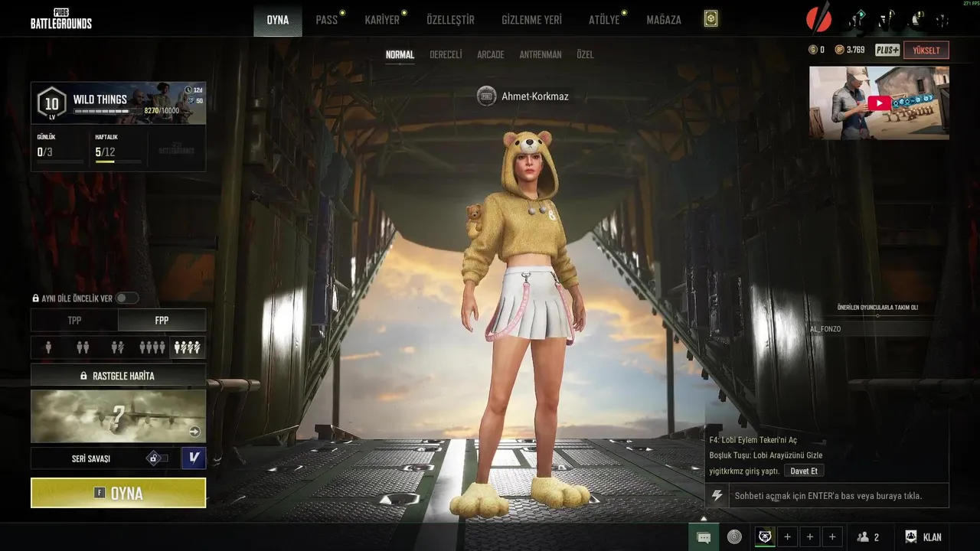Click the G-Coin currency icon

pos(813,50)
